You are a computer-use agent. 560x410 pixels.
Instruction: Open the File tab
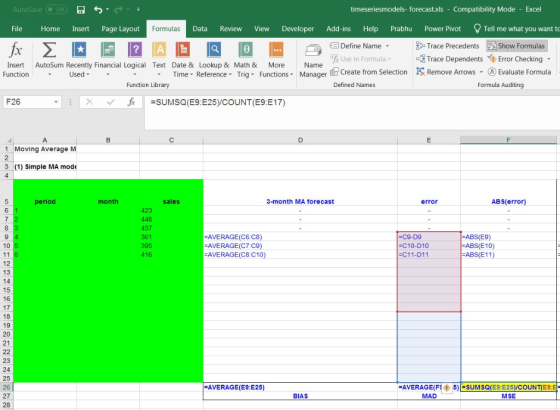tap(17, 29)
